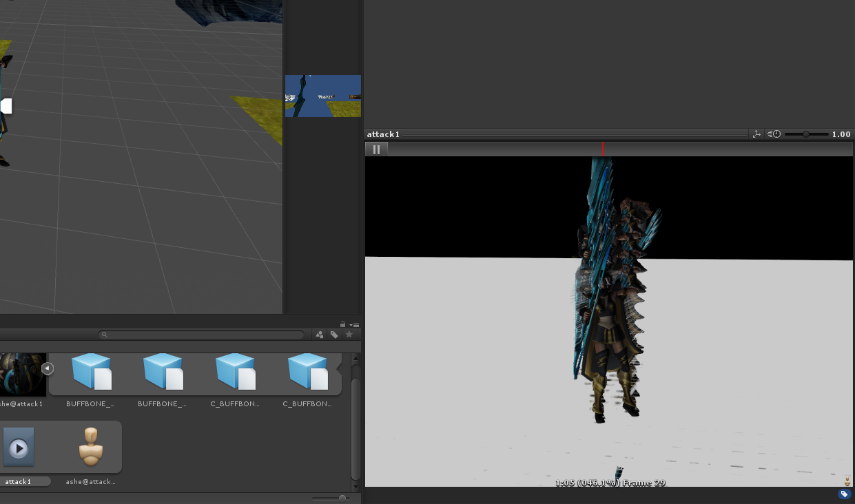855x504 pixels.
Task: Select the ashe@attack avatar mannequin icon
Action: 91,448
